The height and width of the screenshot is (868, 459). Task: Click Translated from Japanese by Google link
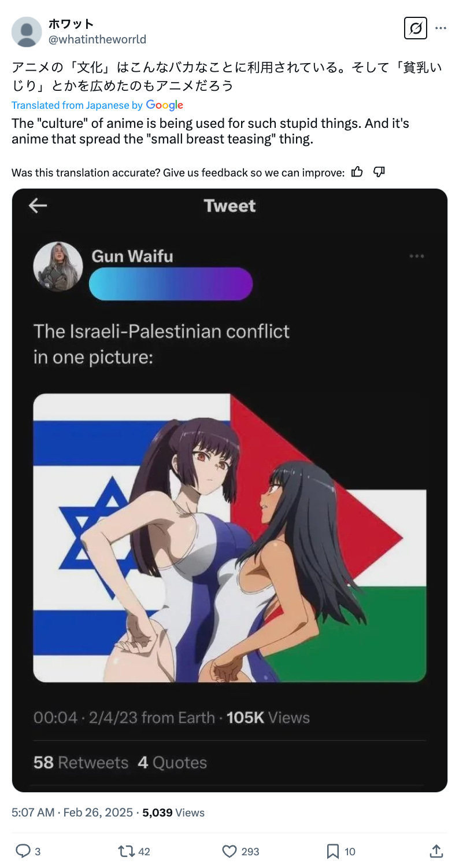coord(97,105)
